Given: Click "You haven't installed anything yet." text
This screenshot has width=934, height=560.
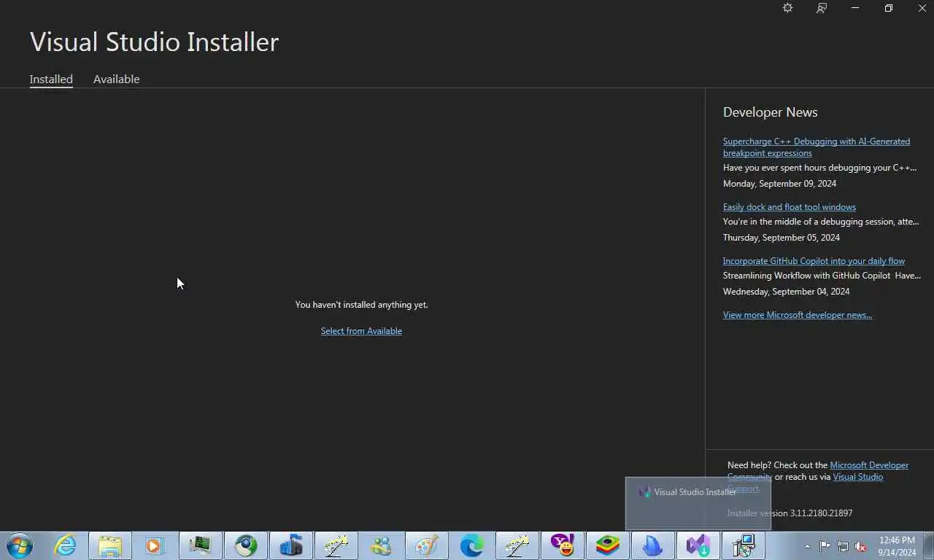Looking at the screenshot, I should click(361, 305).
